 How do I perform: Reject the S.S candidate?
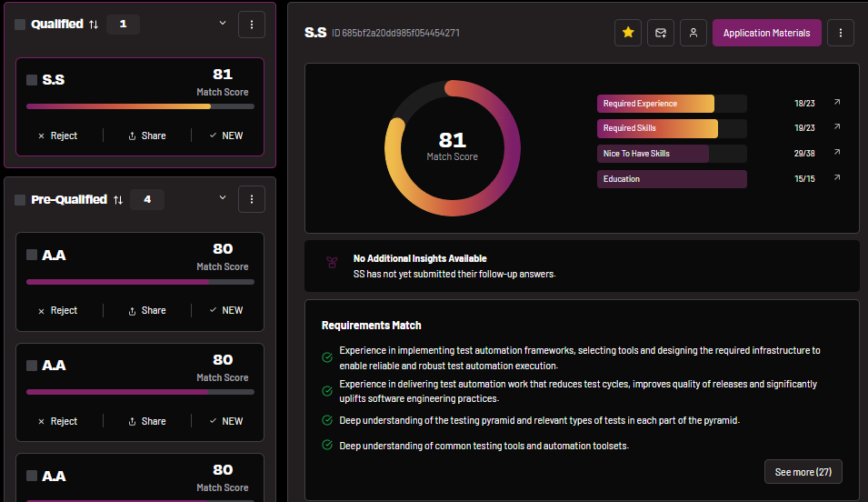pyautogui.click(x=57, y=136)
